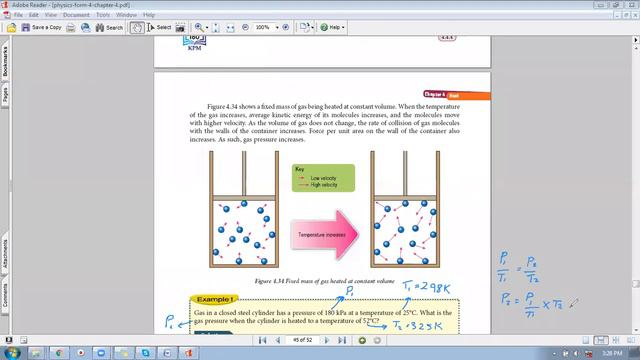Click the Snapshot camera tool
This screenshot has height=360, width=640.
click(180, 27)
